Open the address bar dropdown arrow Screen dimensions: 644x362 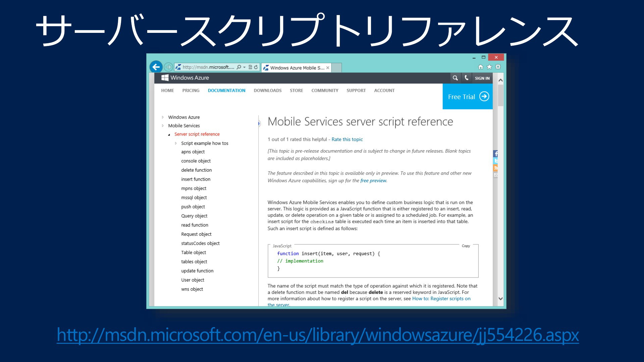[x=244, y=67]
